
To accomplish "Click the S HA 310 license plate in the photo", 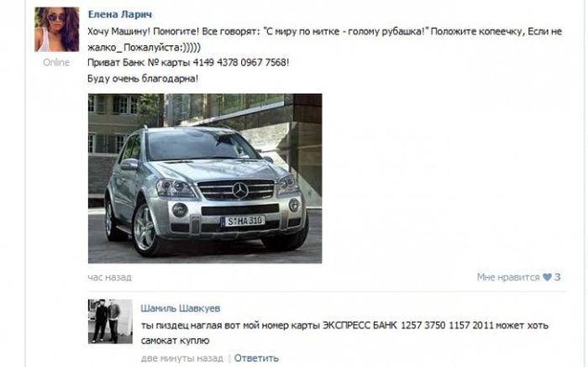I will tap(243, 221).
